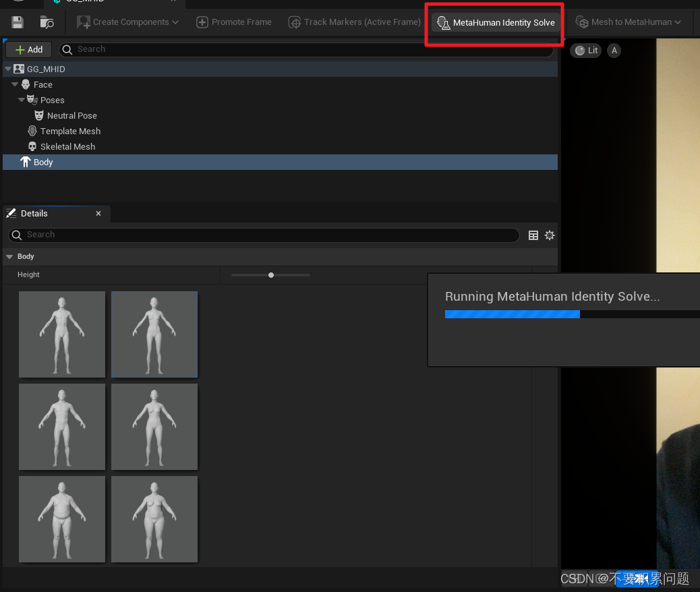Select the heavy female body thumbnail

[x=154, y=519]
